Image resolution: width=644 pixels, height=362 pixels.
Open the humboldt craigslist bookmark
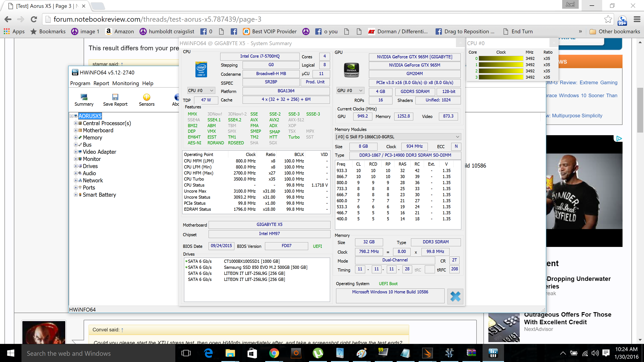click(x=167, y=32)
